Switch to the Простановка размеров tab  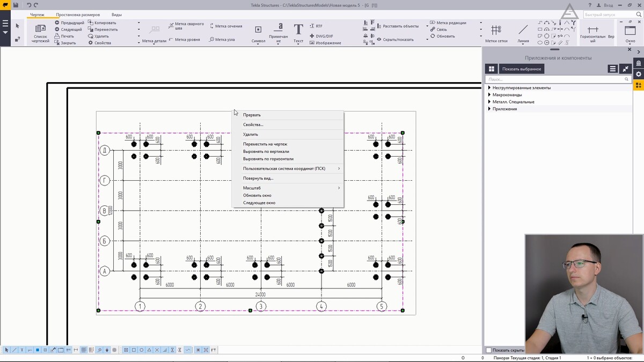tap(78, 15)
